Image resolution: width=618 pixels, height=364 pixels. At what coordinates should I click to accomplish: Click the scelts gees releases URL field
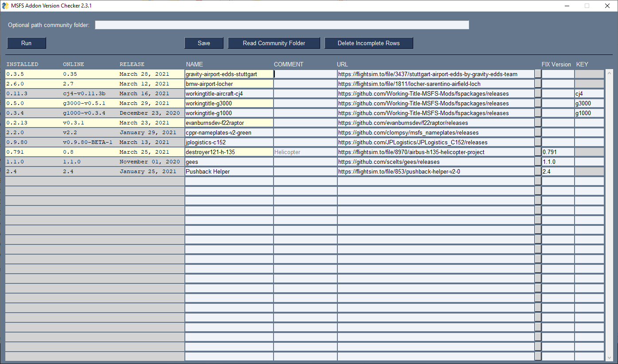tap(436, 162)
